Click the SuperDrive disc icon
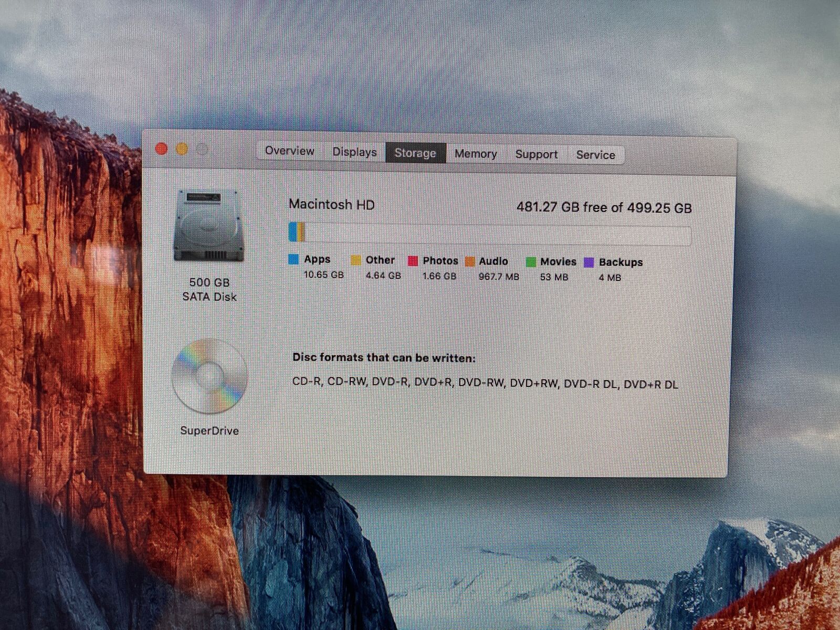Viewport: 840px width, 630px height. coord(209,376)
